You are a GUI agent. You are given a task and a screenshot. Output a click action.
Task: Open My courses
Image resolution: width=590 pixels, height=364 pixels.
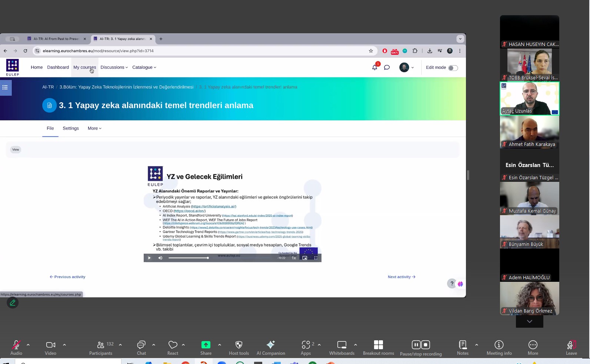click(84, 67)
